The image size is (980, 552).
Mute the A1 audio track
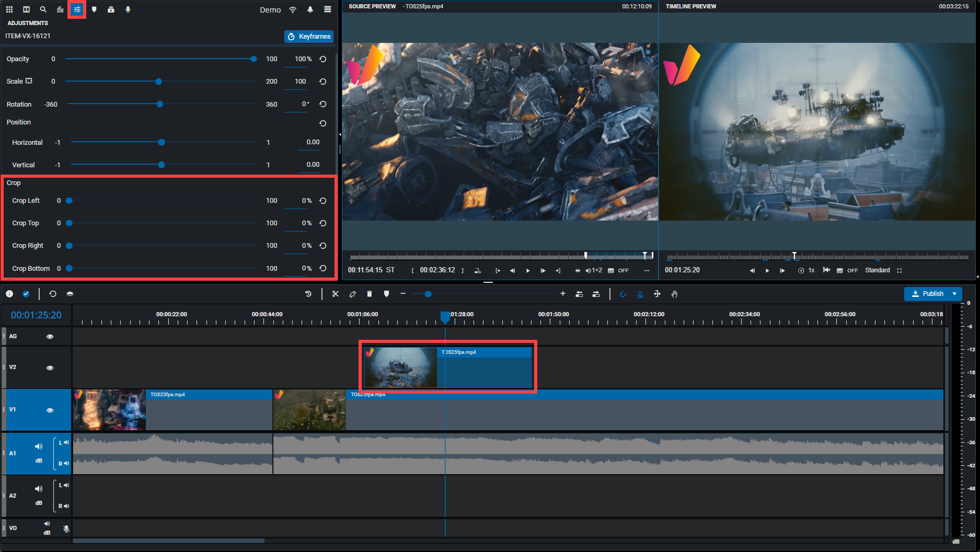pos(39,446)
